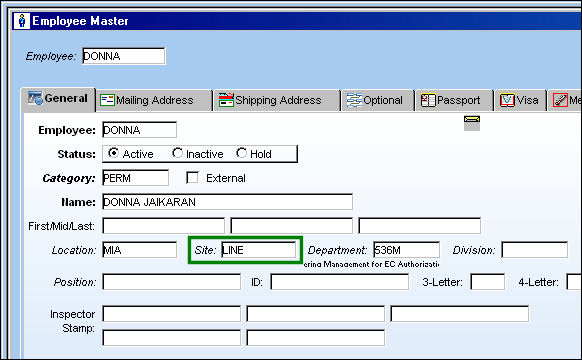Click the first Inspector Stamp field, top row

coord(171,314)
